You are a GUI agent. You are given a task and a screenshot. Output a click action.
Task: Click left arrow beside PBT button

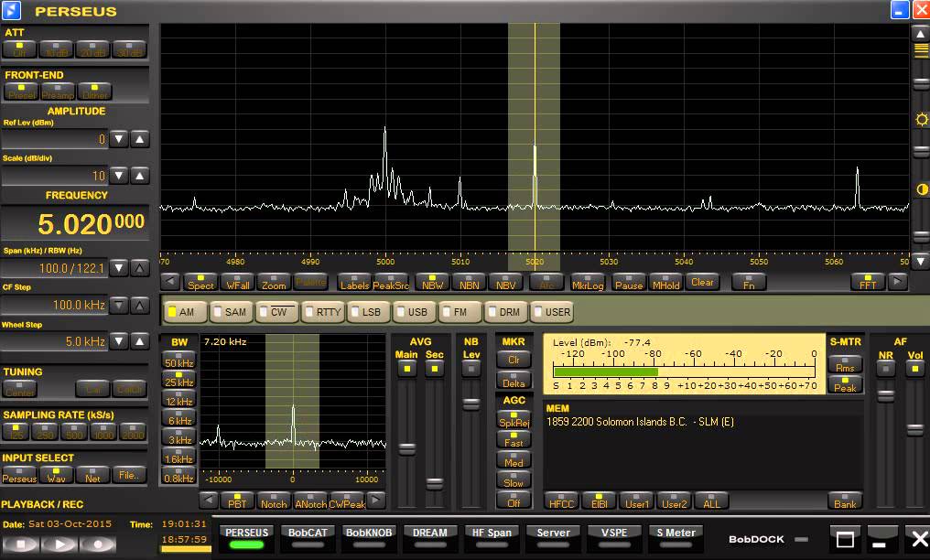point(208,501)
